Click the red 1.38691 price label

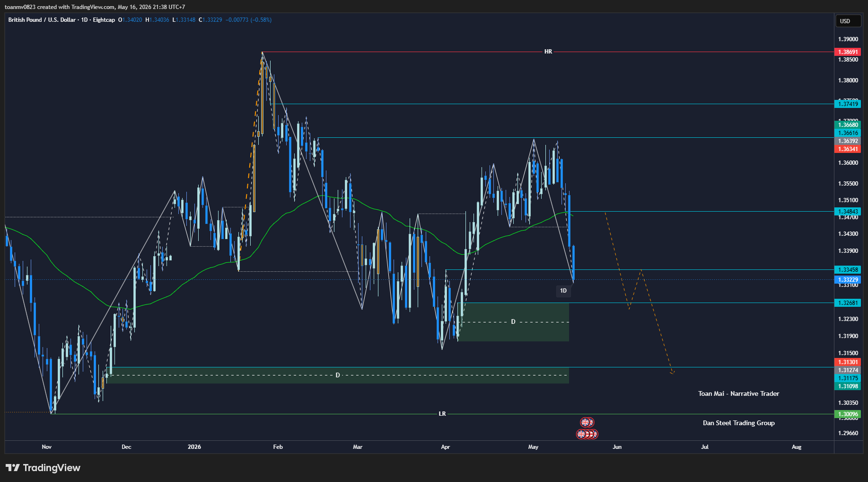[848, 52]
